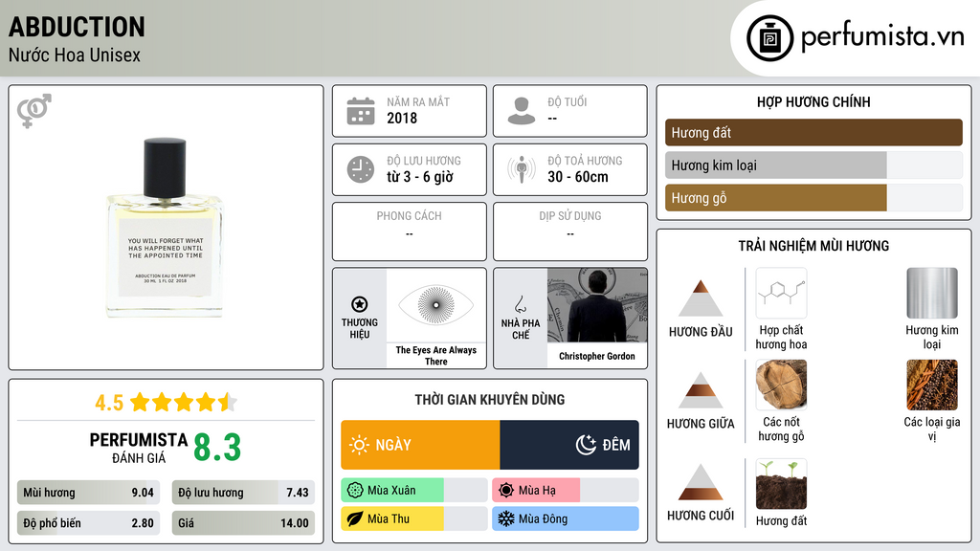Click the Hương đầu pyramid icon
Viewport: 980px width, 551px height.
coord(701,298)
